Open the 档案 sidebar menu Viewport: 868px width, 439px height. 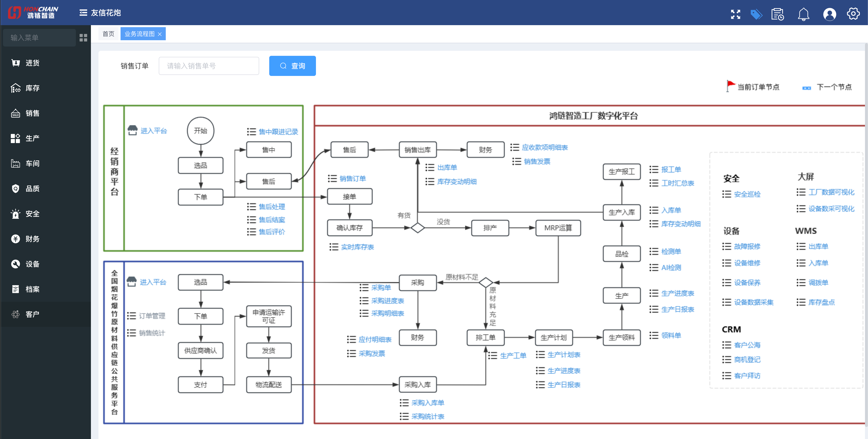click(45, 289)
